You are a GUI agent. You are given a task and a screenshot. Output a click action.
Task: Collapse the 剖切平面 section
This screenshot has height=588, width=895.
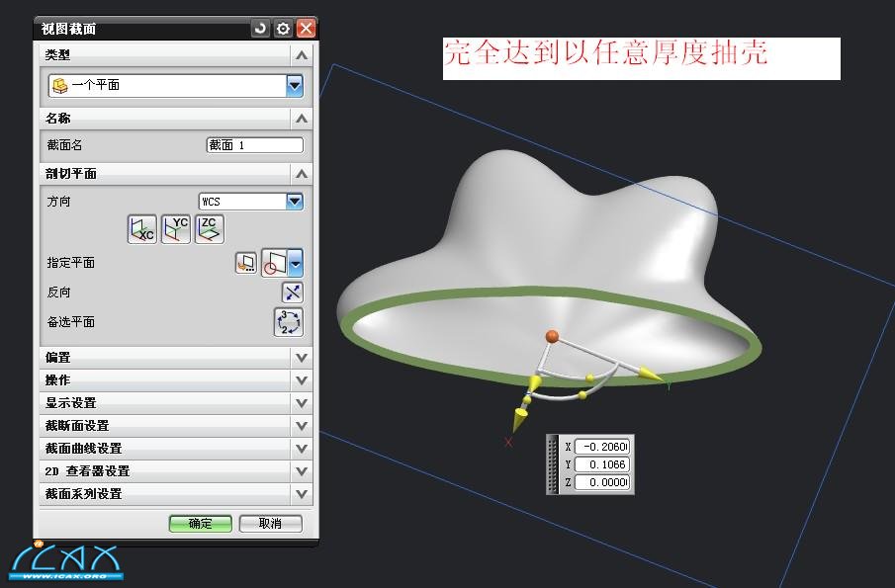pyautogui.click(x=302, y=174)
